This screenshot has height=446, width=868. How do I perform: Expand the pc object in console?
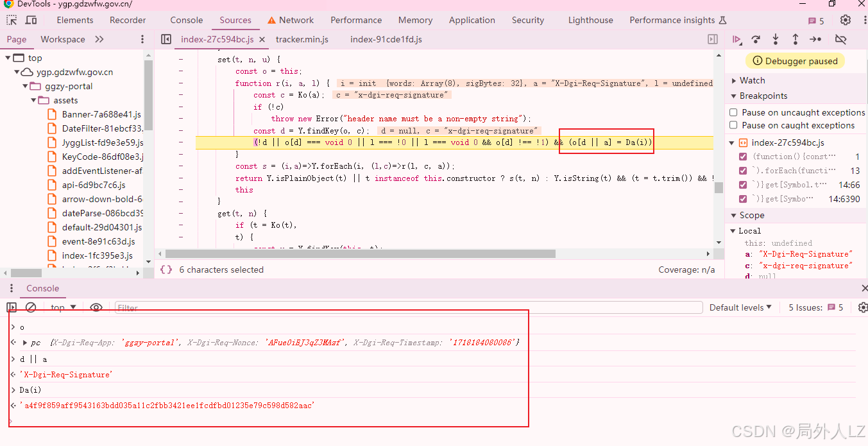[25, 343]
